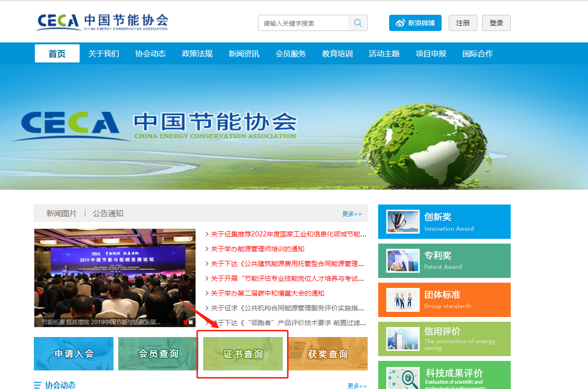Open notice about 节能评估专业技能岗位人才培养
Image resolution: width=588 pixels, height=389 pixels.
(x=289, y=278)
